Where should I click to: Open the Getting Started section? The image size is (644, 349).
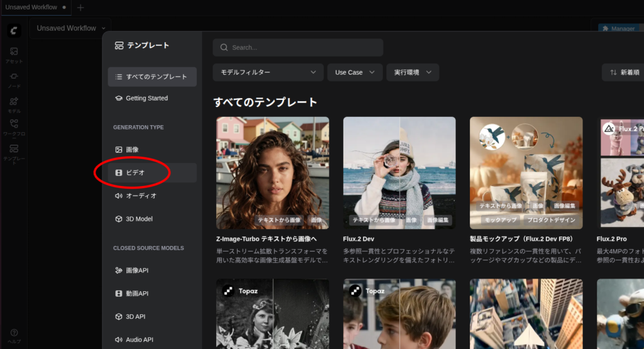click(152, 98)
